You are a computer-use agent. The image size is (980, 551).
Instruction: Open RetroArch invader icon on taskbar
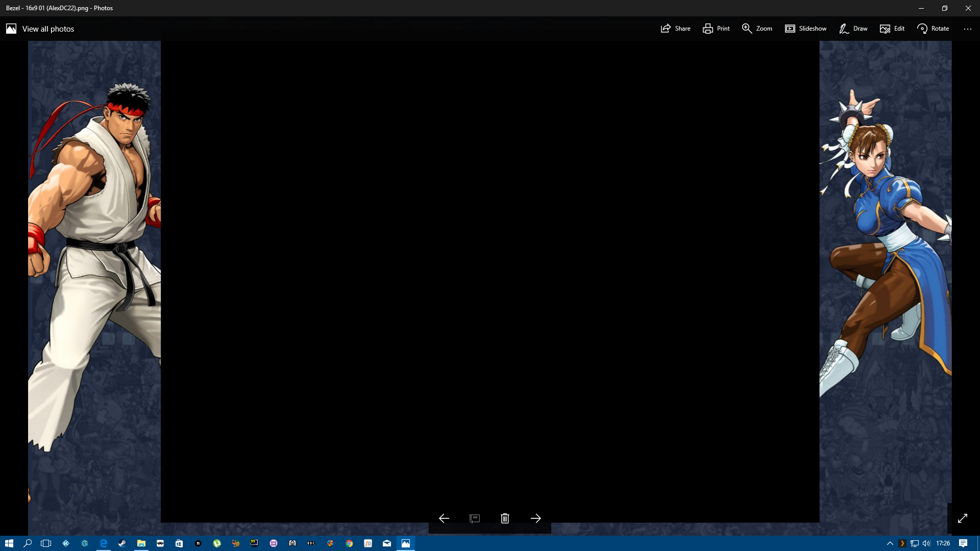(160, 543)
